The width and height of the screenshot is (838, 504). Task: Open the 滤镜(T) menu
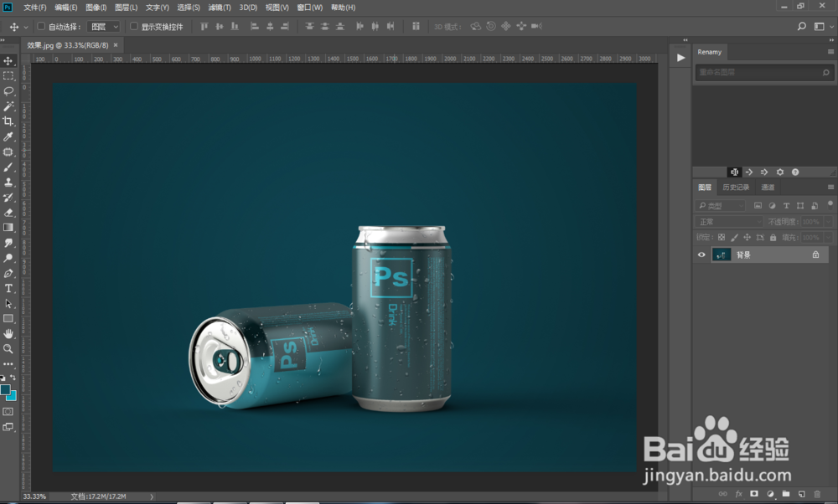[x=220, y=8]
